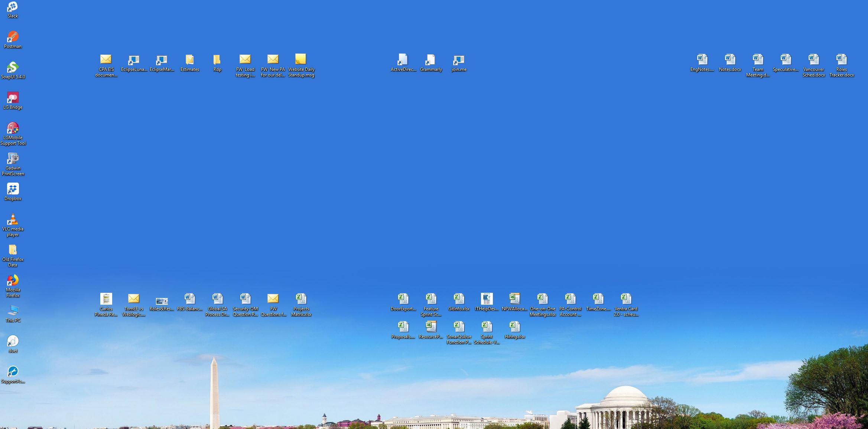Image resolution: width=868 pixels, height=429 pixels.
Task: Select the SupportAs... shortcut icon
Action: [13, 375]
